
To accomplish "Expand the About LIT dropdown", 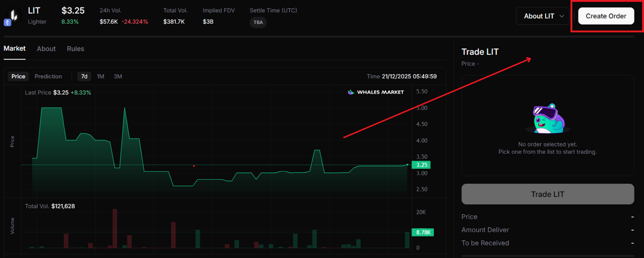I will point(539,16).
